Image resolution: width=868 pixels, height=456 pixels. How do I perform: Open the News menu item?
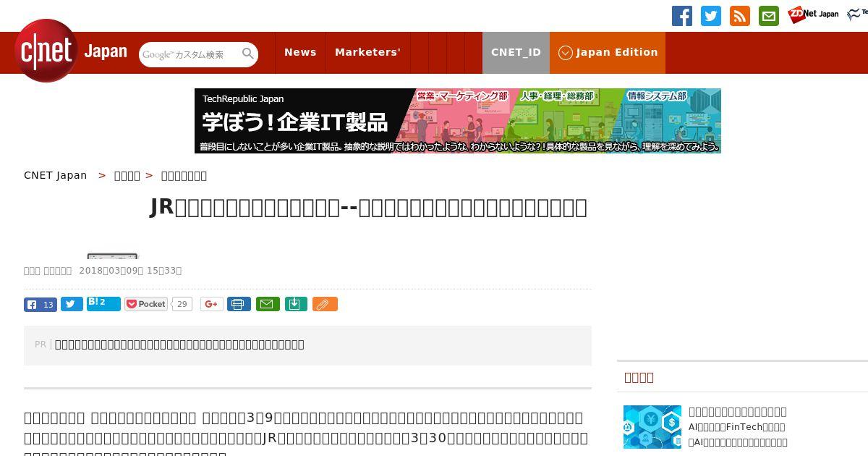click(300, 52)
